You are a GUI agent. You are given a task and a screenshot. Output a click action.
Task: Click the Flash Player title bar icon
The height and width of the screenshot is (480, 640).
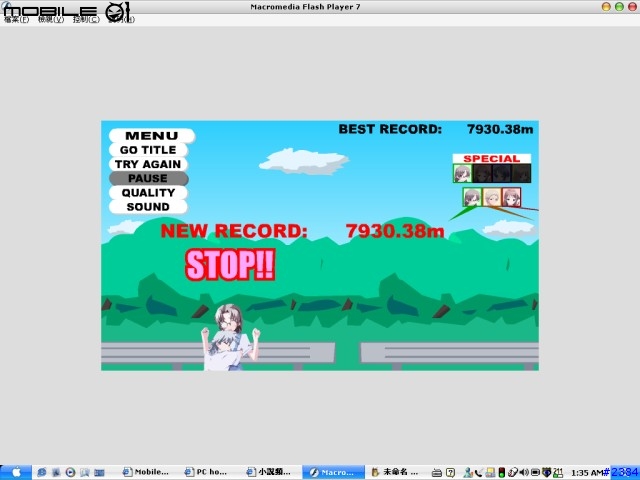(7, 6)
